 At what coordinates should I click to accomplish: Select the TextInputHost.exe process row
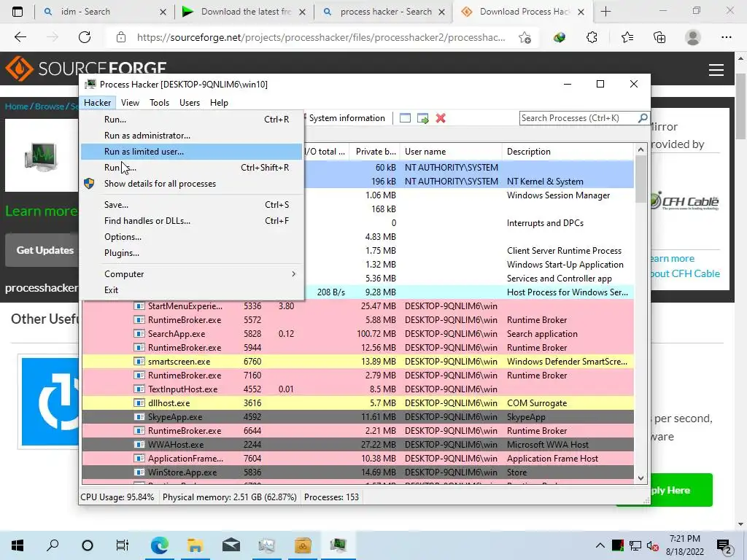tap(357, 389)
